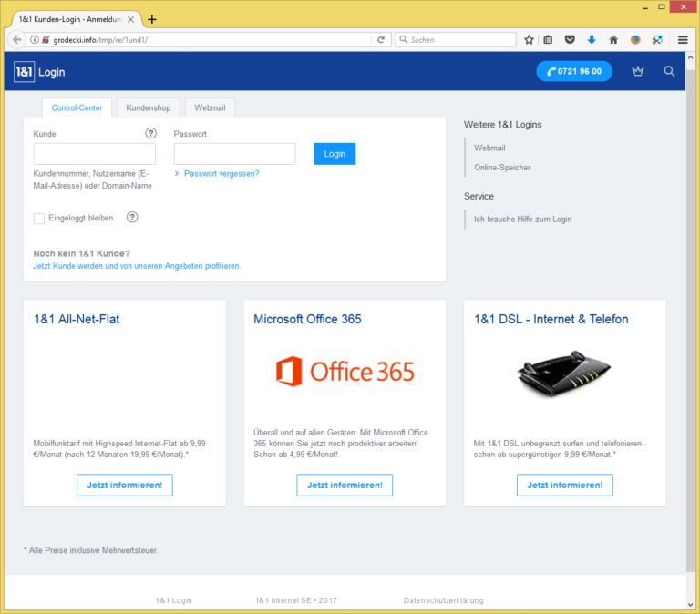Go to the browser home page icon

click(x=613, y=40)
